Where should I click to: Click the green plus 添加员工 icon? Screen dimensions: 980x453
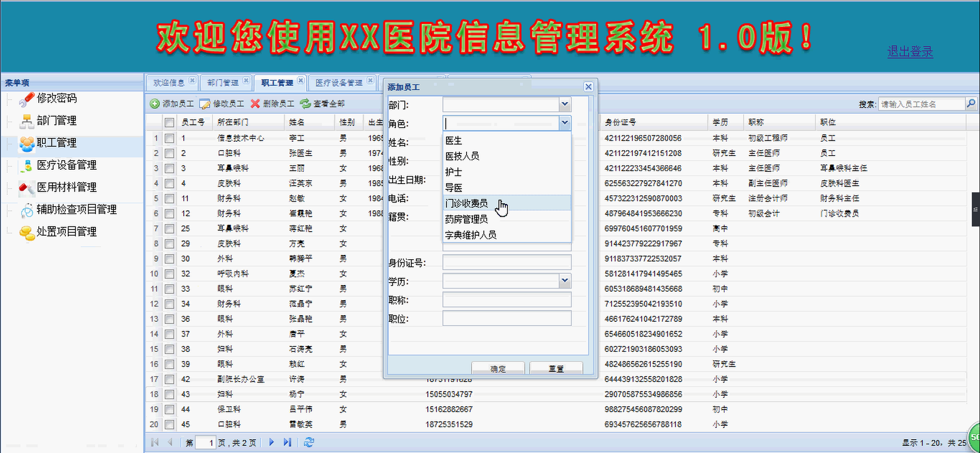click(155, 104)
